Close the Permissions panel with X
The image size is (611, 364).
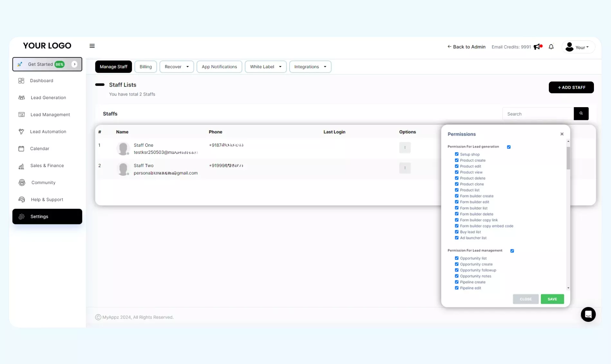click(x=562, y=134)
